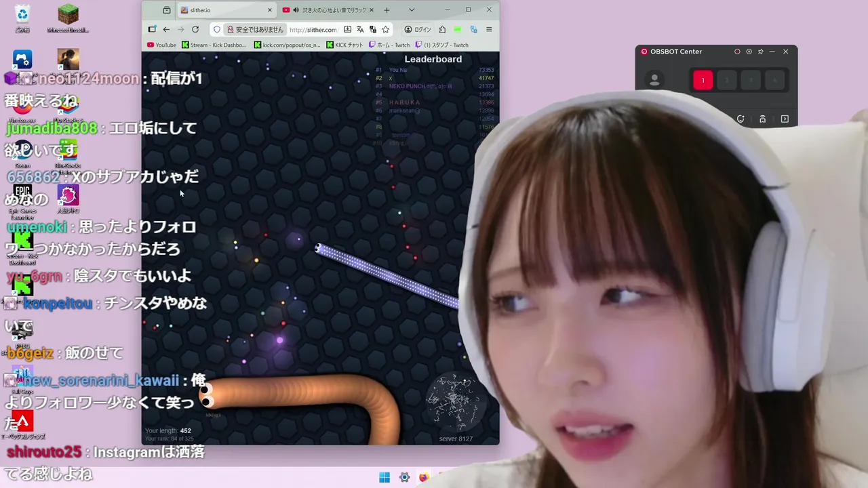Image resolution: width=868 pixels, height=488 pixels.
Task: Select OBSBOT preset position 1
Action: pyautogui.click(x=703, y=80)
